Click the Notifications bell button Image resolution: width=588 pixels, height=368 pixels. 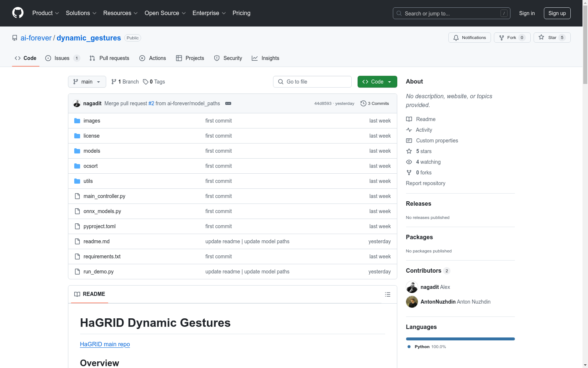pos(469,38)
